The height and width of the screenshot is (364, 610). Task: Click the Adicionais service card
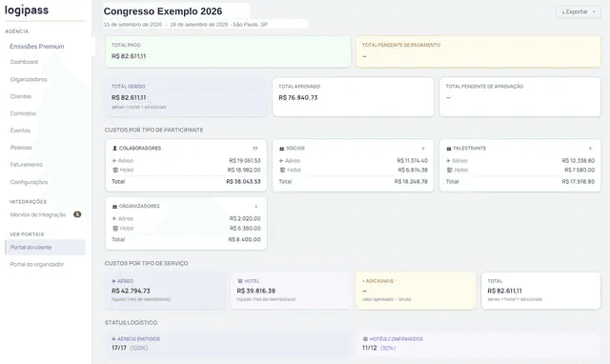[x=416, y=291]
